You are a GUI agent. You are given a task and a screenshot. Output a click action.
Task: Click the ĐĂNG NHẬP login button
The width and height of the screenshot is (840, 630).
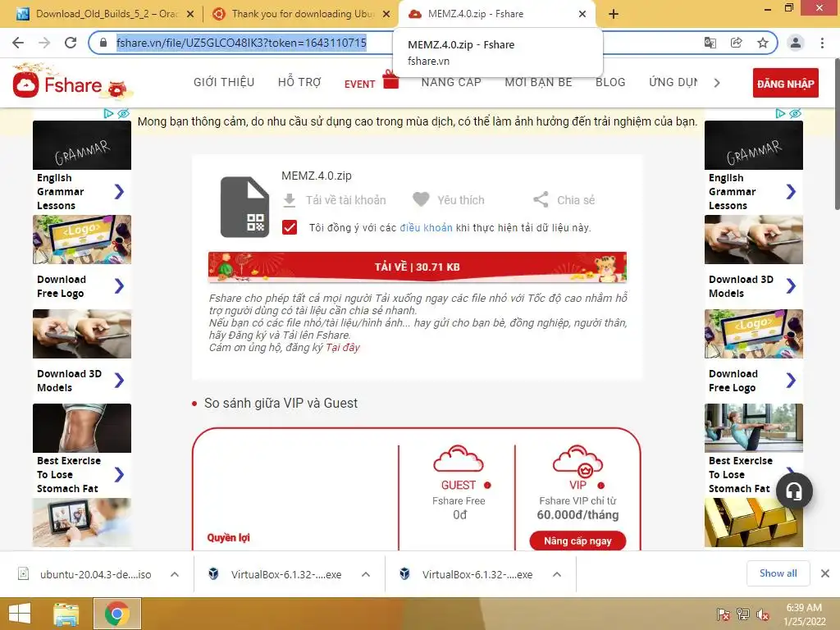click(x=785, y=83)
